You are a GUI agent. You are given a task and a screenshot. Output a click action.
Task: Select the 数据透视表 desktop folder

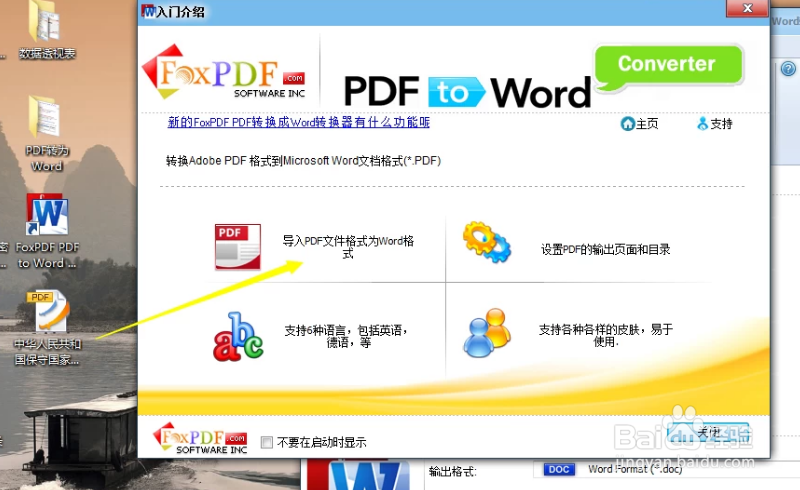pos(47,31)
